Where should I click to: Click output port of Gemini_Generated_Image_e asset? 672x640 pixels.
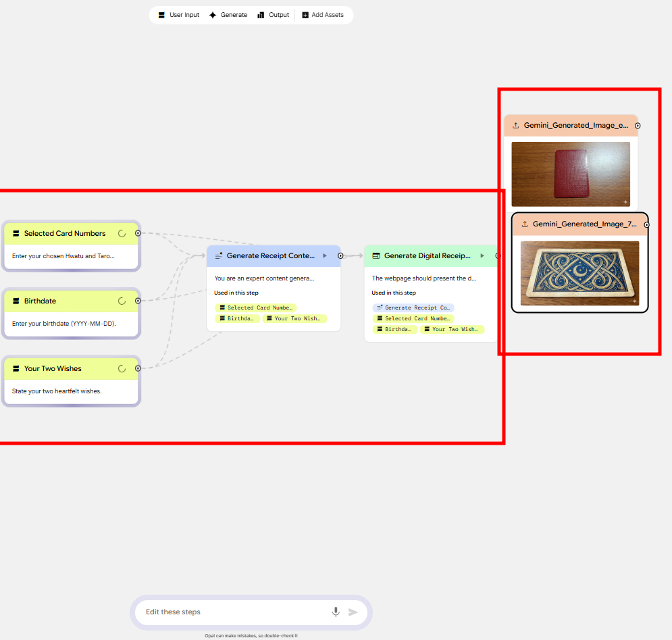point(638,126)
